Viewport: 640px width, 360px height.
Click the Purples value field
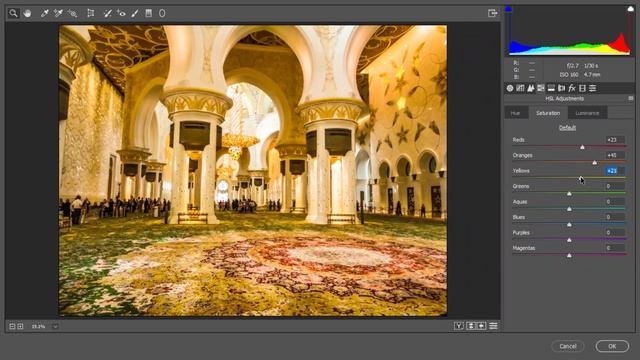[615, 233]
